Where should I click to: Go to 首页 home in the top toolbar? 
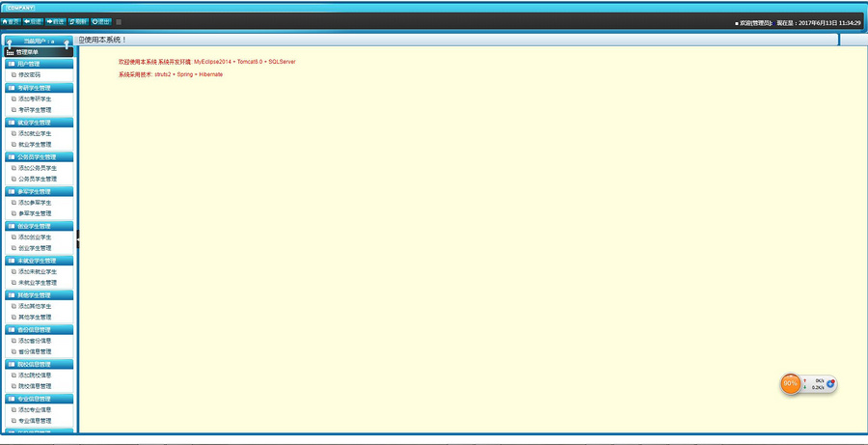(x=11, y=21)
